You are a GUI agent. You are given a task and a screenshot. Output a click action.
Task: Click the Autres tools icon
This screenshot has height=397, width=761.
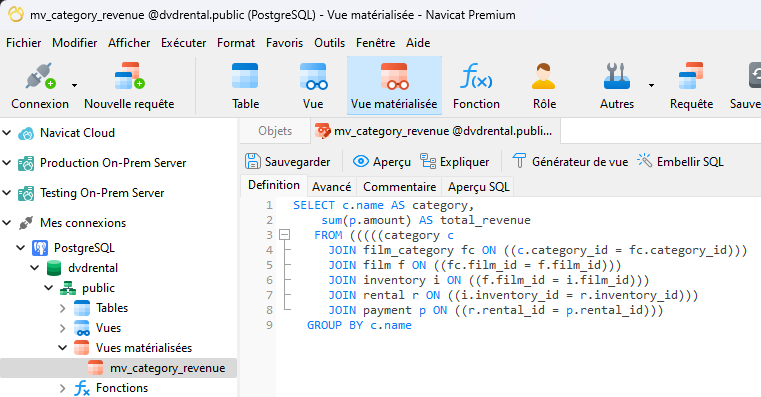click(x=616, y=76)
